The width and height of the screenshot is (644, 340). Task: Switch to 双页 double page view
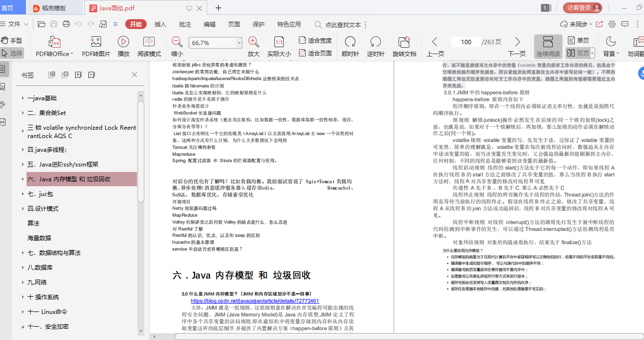click(x=577, y=53)
